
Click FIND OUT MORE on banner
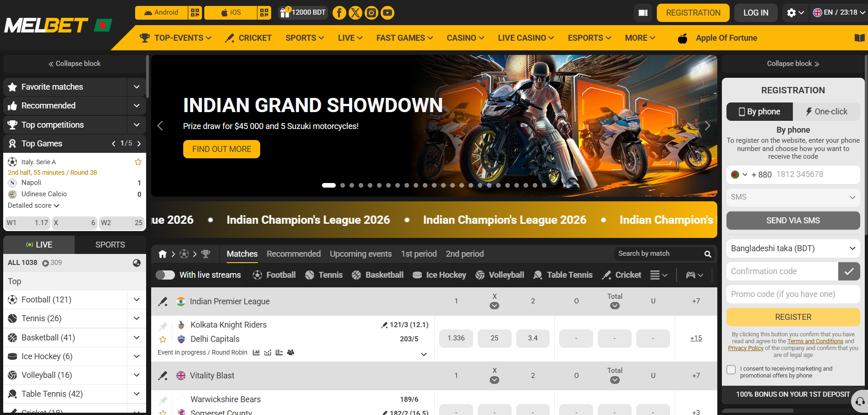click(x=222, y=149)
